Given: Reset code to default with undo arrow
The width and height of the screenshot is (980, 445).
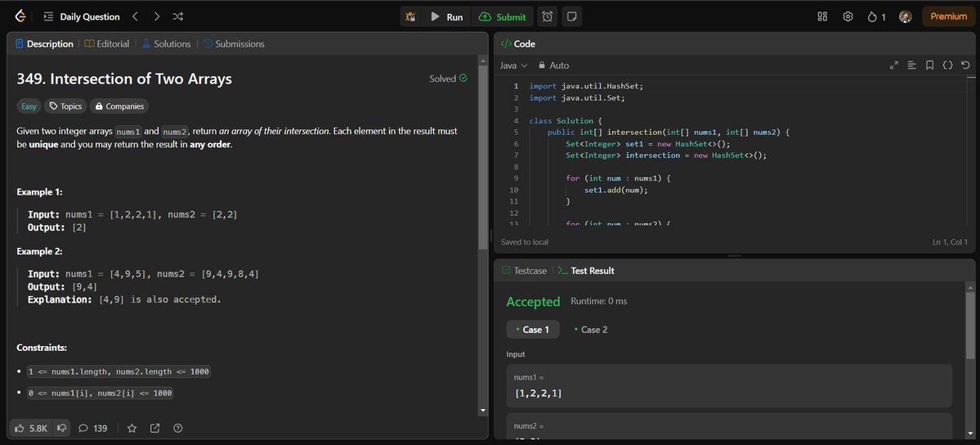Looking at the screenshot, I should pos(965,65).
